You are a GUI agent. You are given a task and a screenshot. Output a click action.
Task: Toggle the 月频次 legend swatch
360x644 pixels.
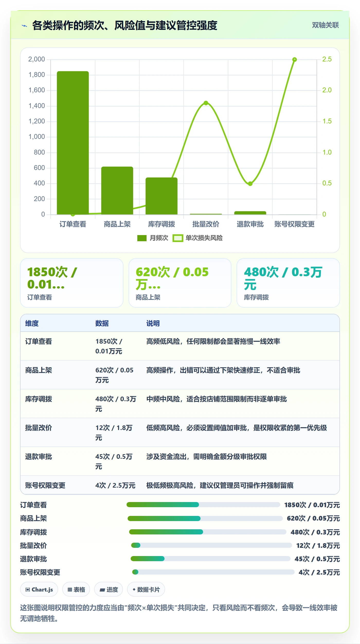pos(142,238)
